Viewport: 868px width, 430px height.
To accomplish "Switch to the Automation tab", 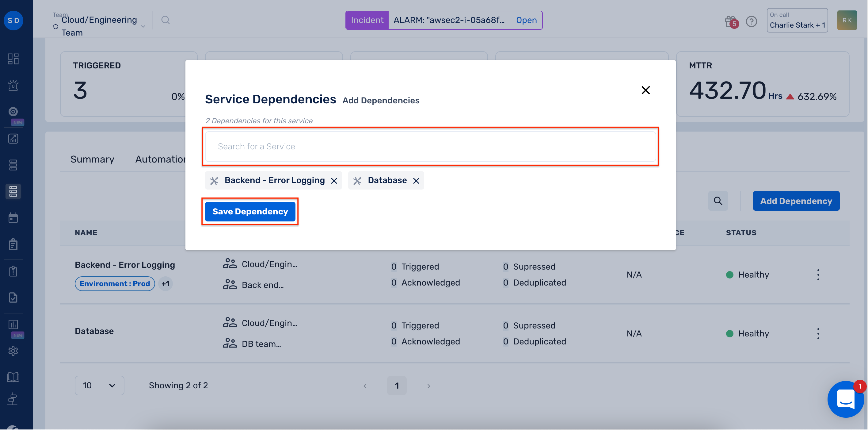I will (160, 159).
